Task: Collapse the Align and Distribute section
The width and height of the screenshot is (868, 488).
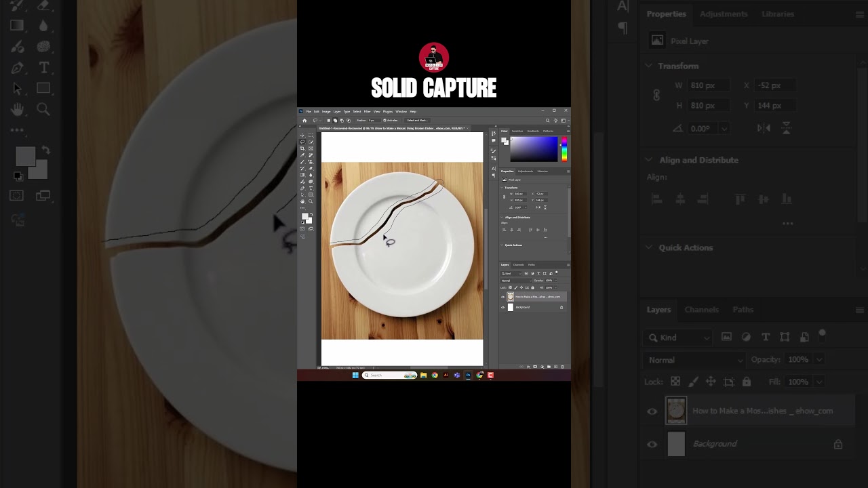Action: pos(502,217)
